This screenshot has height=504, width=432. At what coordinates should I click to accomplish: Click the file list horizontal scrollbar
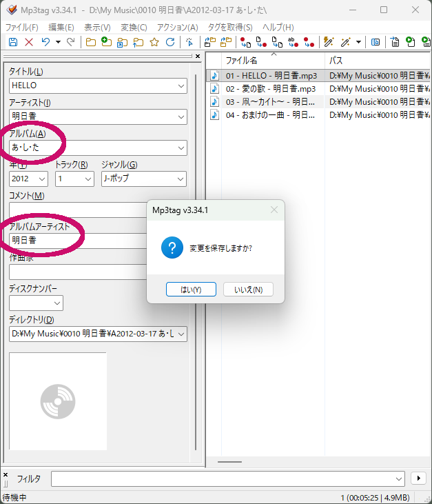229,462
